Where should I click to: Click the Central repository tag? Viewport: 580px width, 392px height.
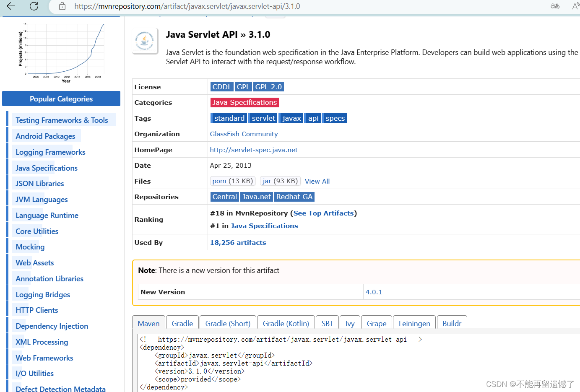(x=224, y=197)
